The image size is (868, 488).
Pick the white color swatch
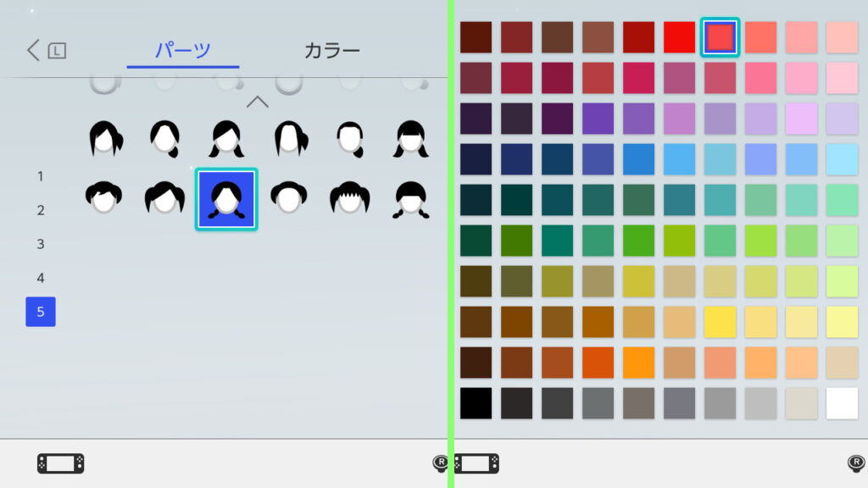[842, 403]
